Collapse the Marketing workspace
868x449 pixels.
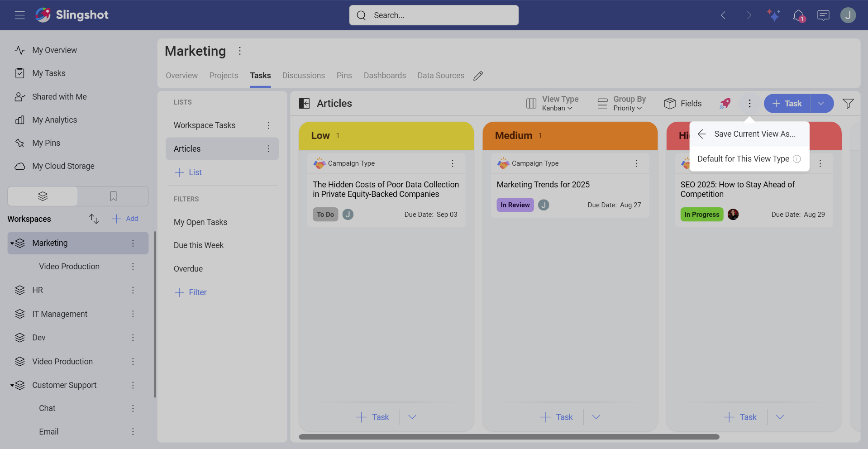[12, 243]
